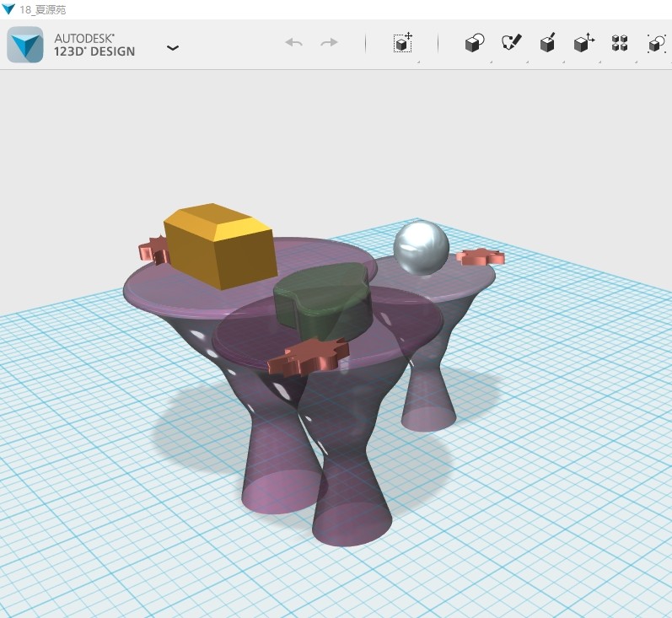Image resolution: width=672 pixels, height=618 pixels.
Task: Open the application menu chevron dropdown
Action: click(173, 47)
